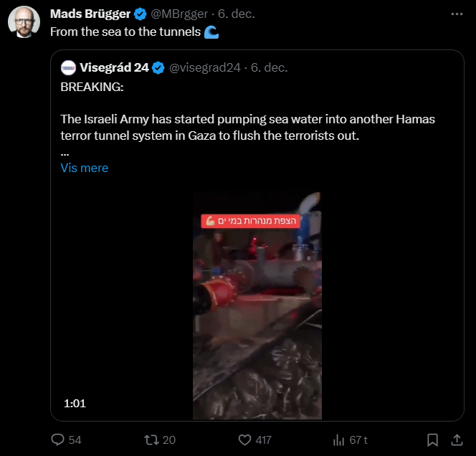Screen dimensions: 476x456
Task: Repost this tweet with the retweet icon
Action: pos(151,440)
